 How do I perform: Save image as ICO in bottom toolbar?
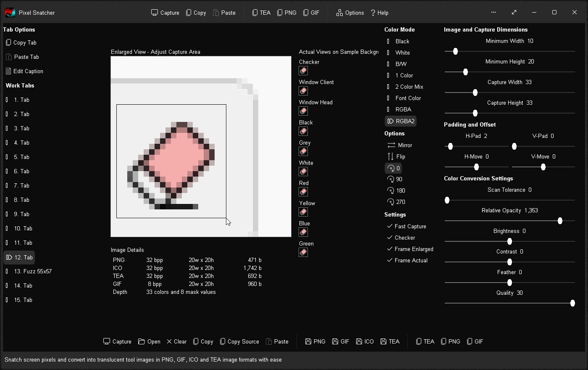pos(365,341)
